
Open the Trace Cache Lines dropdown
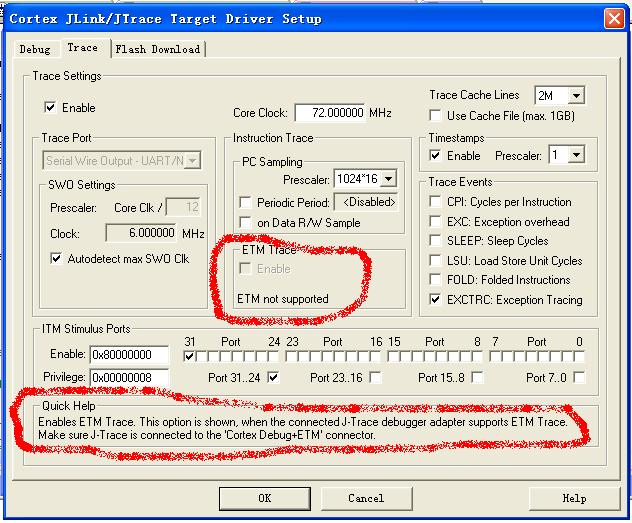tap(576, 96)
